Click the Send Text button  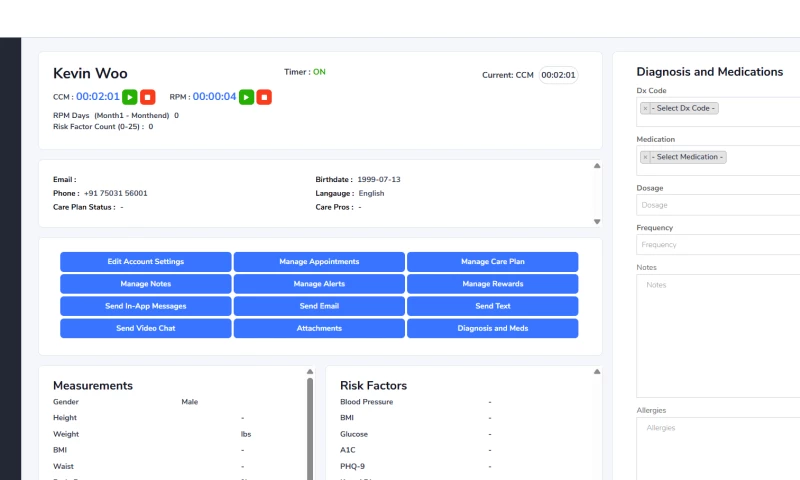click(493, 306)
